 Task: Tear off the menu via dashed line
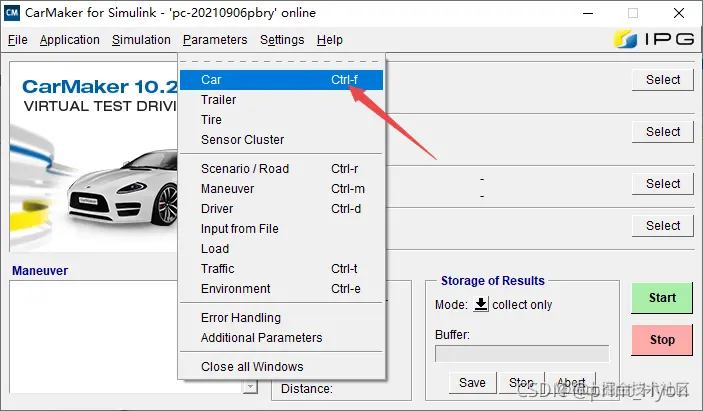click(x=282, y=61)
